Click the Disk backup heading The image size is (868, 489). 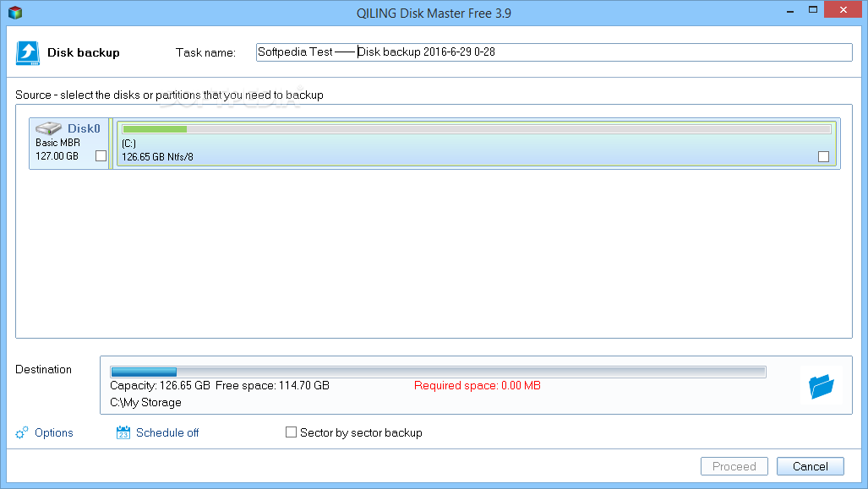click(x=84, y=52)
